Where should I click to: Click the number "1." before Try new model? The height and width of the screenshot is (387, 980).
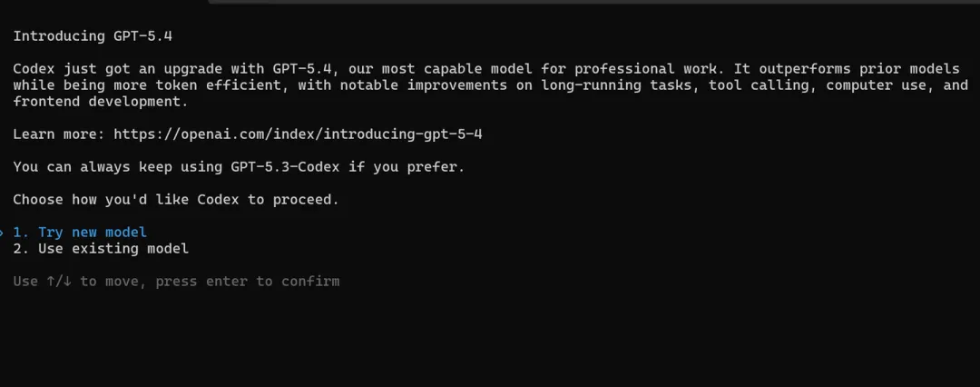[x=21, y=233]
